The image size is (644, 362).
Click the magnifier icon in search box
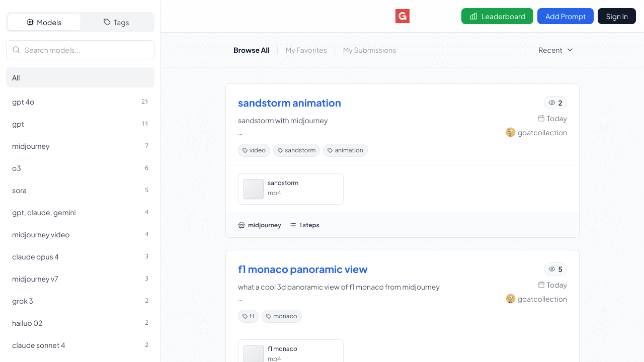[x=16, y=50]
